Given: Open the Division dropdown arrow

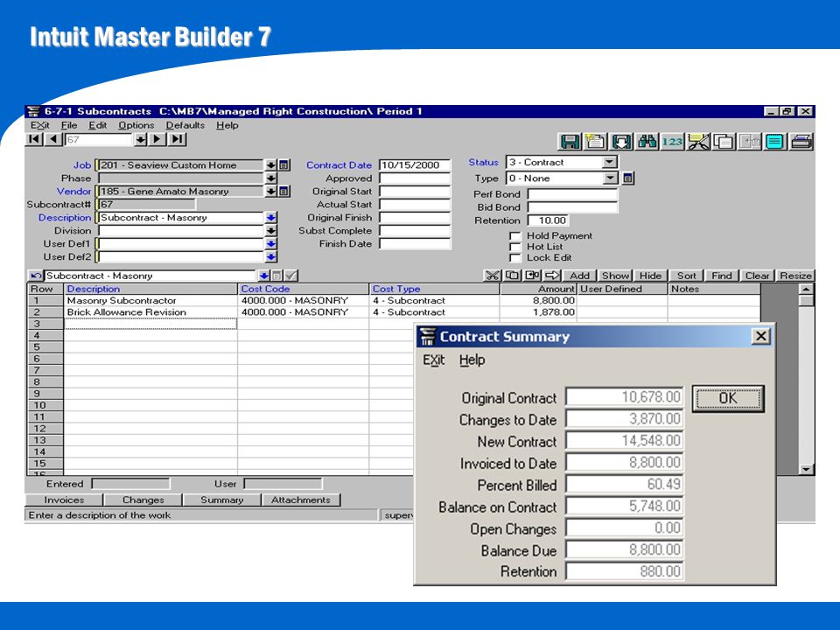Looking at the screenshot, I should 271,230.
